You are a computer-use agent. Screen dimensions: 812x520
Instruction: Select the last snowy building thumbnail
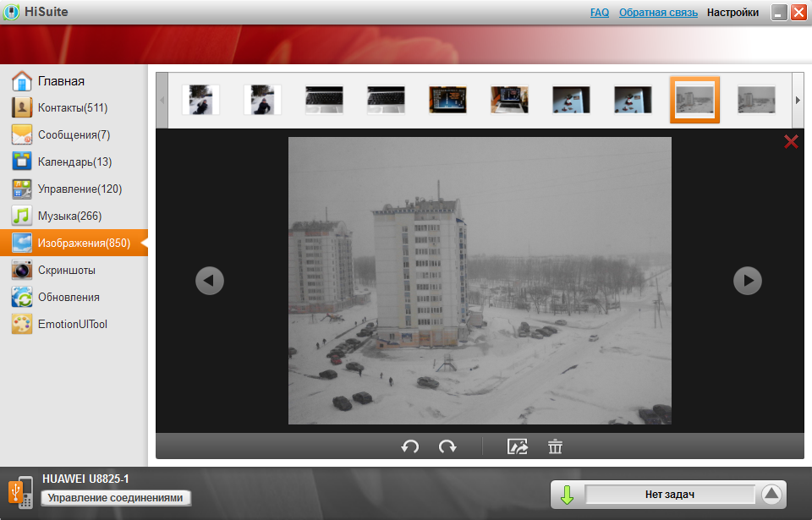[x=756, y=100]
